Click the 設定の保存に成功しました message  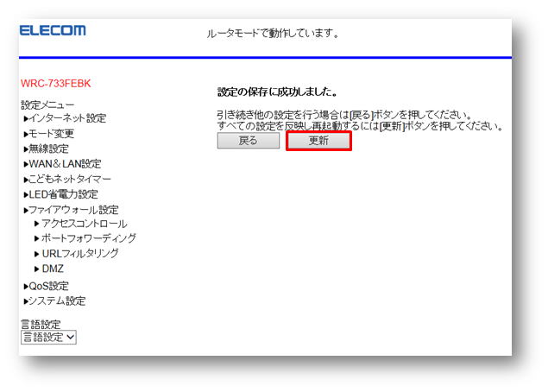(x=278, y=92)
